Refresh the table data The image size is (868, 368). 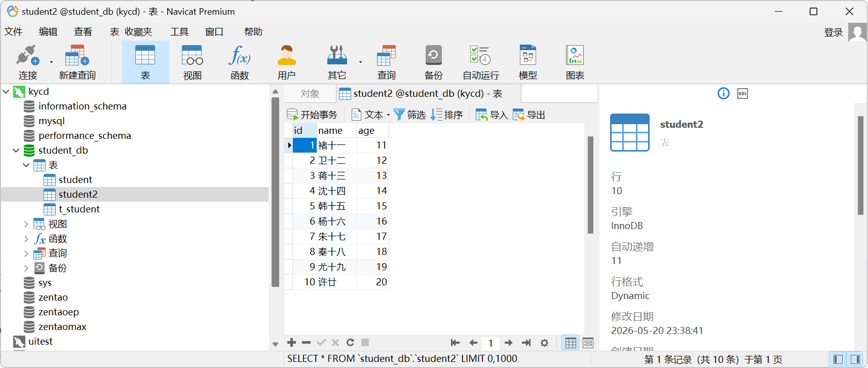click(x=350, y=343)
